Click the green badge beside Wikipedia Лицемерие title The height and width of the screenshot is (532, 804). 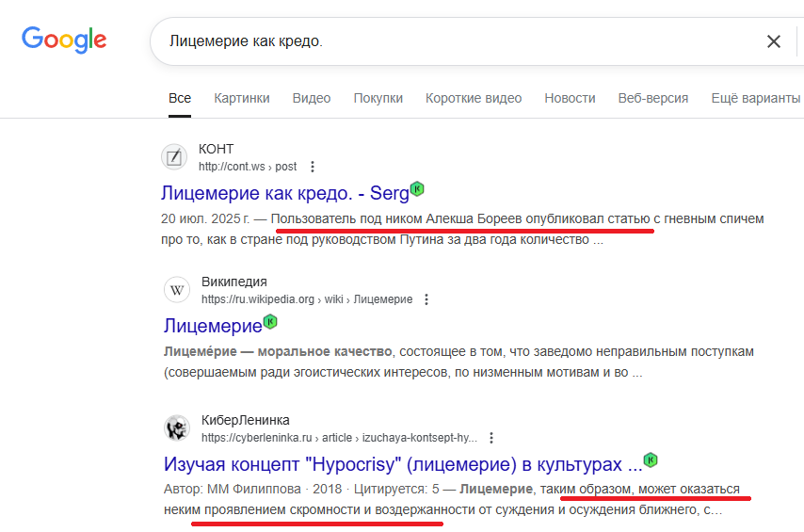pos(270,322)
